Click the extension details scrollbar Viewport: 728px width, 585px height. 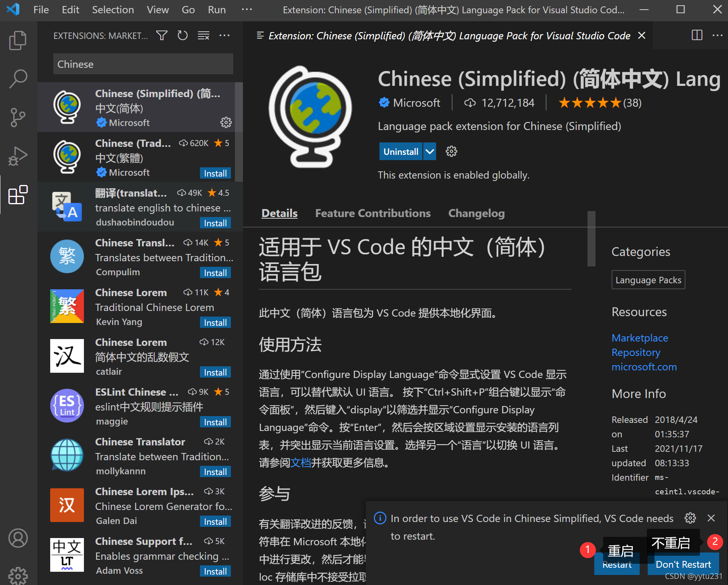tap(591, 239)
